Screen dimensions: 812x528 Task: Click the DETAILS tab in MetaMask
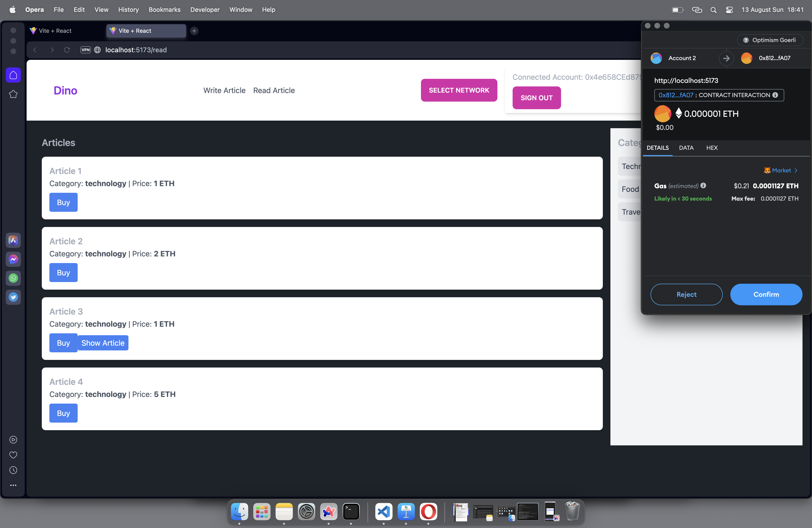(x=657, y=148)
